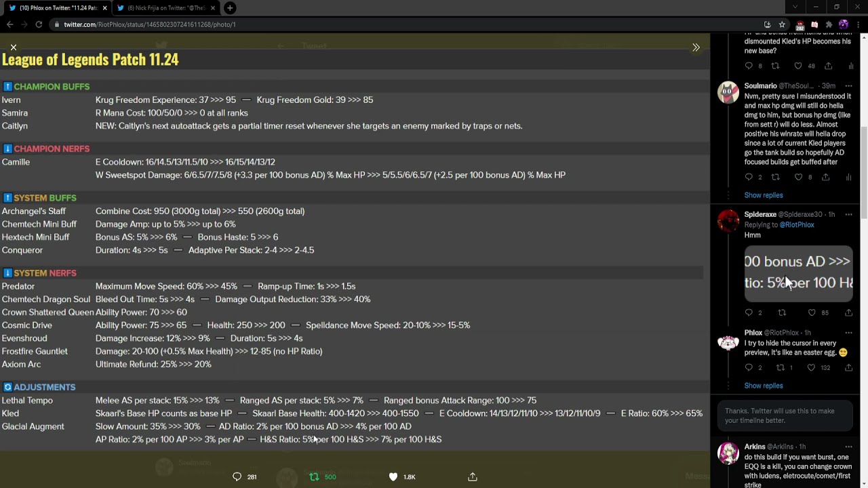This screenshot has height=488, width=868.
Task: Share Spideraxe's reply
Action: (x=848, y=312)
